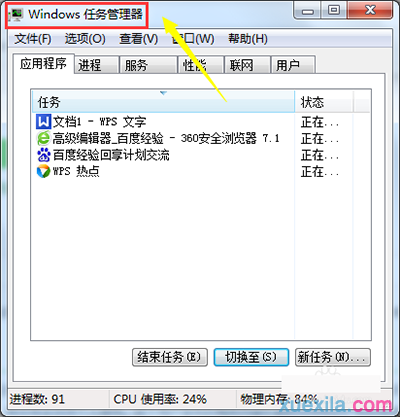Sort by the 状态 column header
Image resolution: width=400 pixels, height=417 pixels.
324,102
